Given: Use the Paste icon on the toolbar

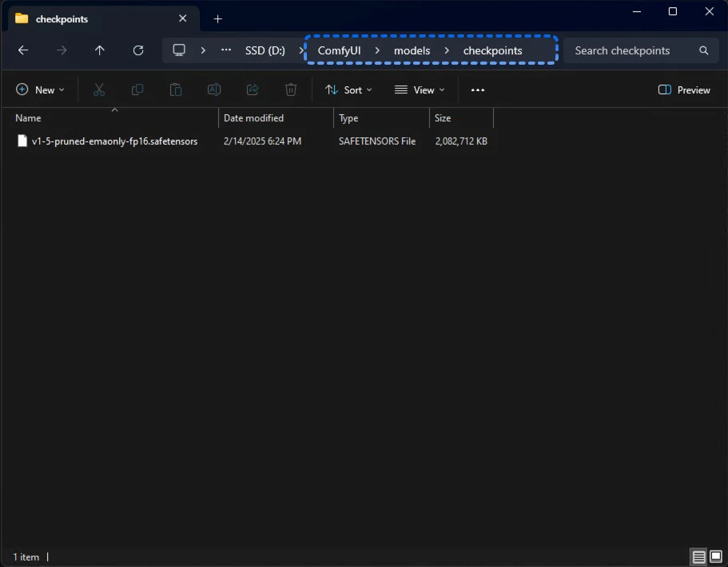Looking at the screenshot, I should (175, 89).
